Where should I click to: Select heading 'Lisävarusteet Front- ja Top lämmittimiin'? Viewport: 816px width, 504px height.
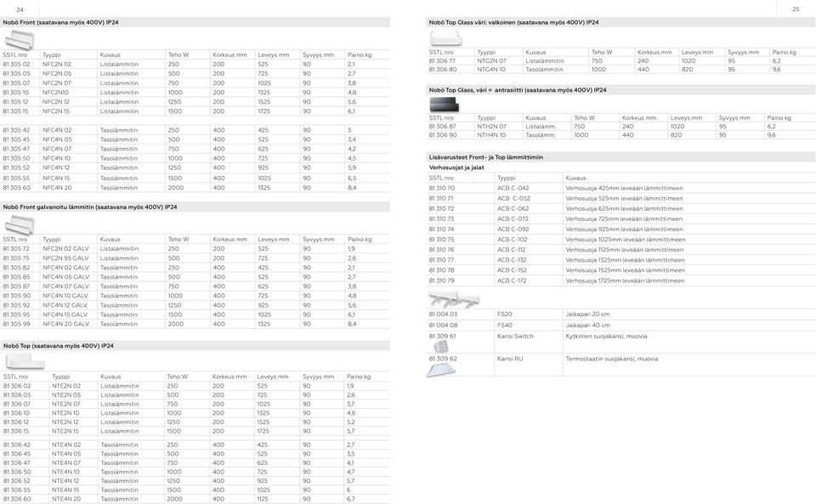pyautogui.click(x=486, y=157)
